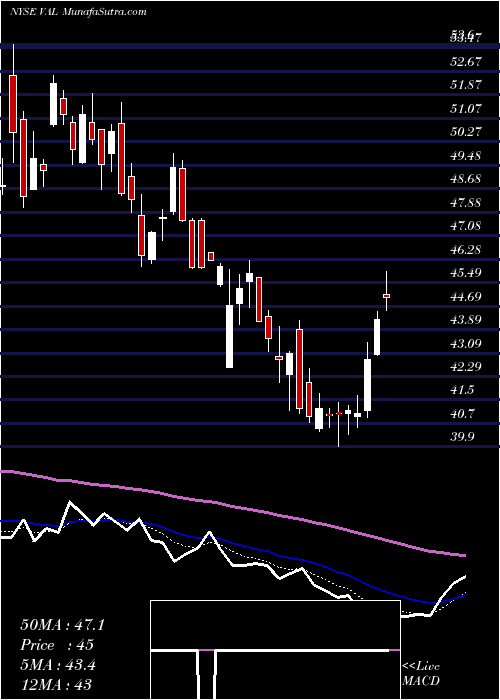Click the 46.28 price axis label
This screenshot has width=500, height=700.
pyautogui.click(x=467, y=250)
